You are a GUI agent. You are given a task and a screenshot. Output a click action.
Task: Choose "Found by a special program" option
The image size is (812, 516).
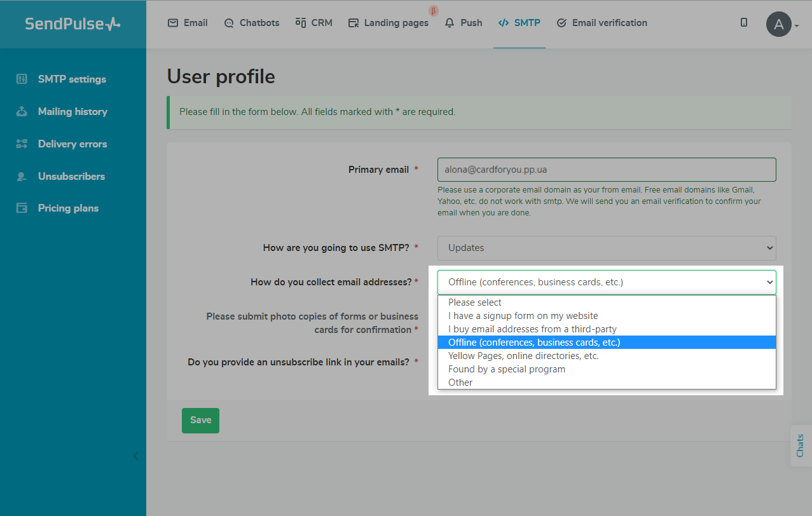pyautogui.click(x=607, y=369)
